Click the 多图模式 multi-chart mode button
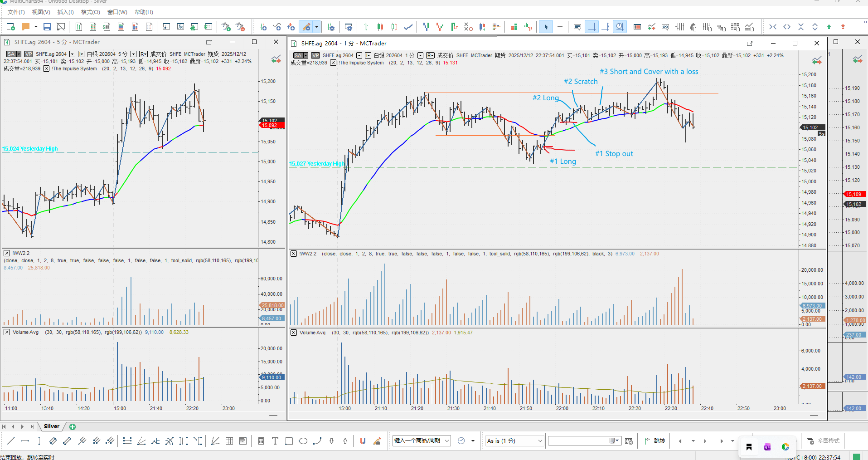Viewport: 868px width, 460px height. point(823,440)
